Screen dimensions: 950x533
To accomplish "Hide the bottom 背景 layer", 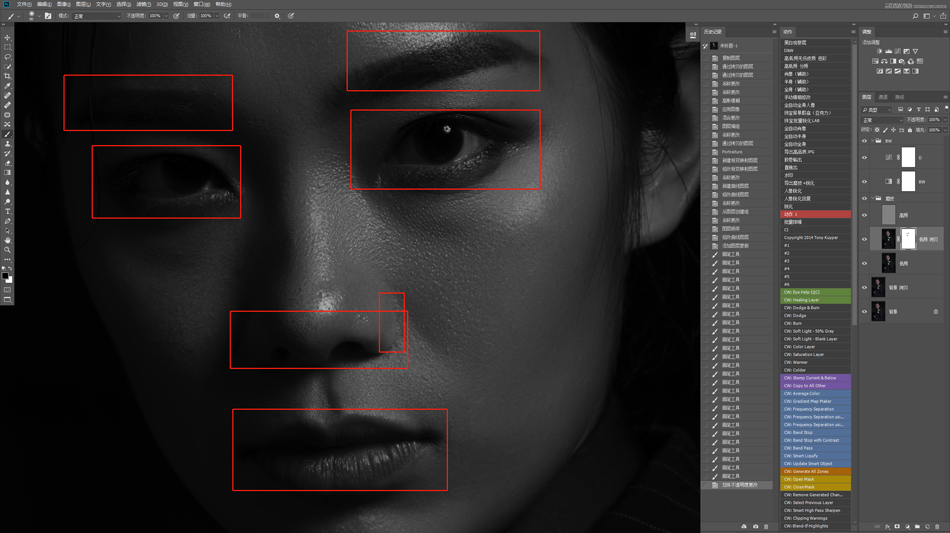I will coord(865,311).
